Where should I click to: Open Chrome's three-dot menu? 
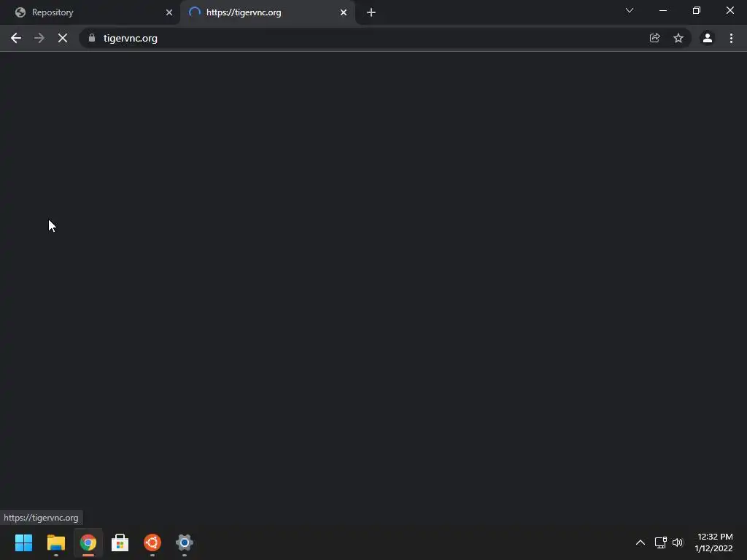(x=731, y=38)
